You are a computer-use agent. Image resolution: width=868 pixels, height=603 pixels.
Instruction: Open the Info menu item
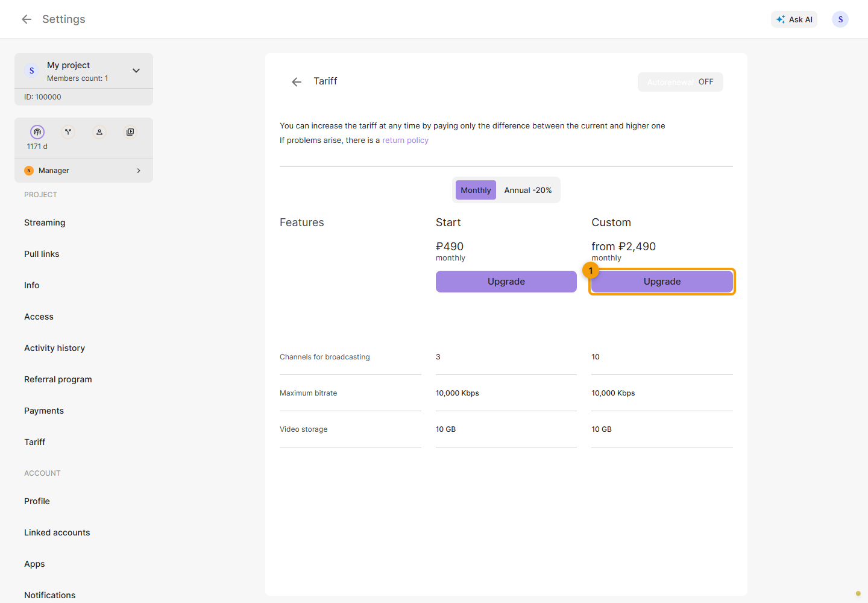(x=32, y=285)
